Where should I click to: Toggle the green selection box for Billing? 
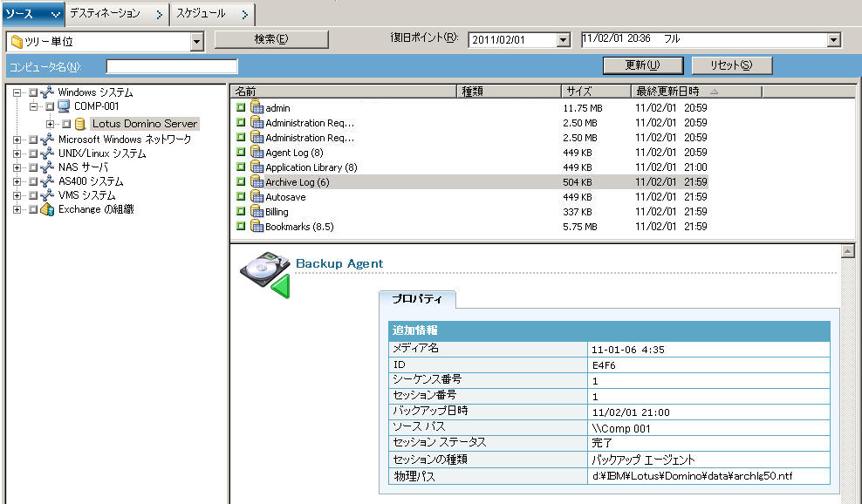[x=242, y=212]
